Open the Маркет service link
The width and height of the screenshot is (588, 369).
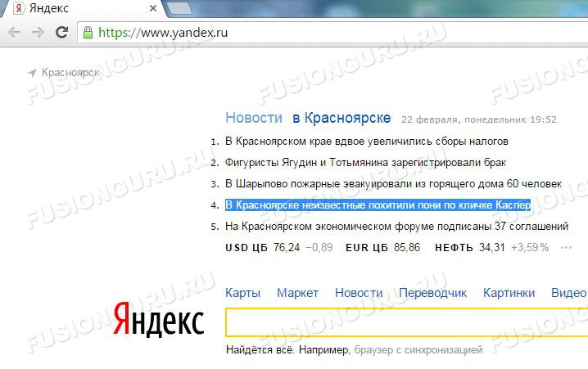coord(298,293)
